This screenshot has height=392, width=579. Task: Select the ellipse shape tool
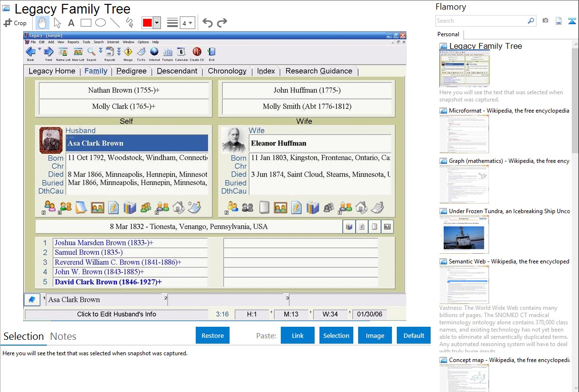pyautogui.click(x=101, y=23)
